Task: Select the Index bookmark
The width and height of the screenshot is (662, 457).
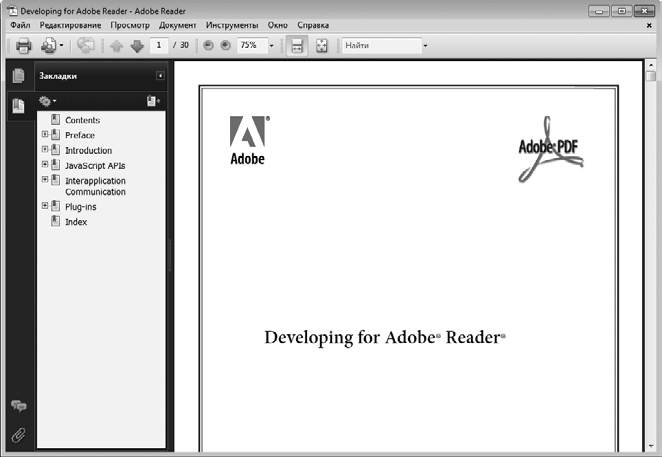Action: pos(76,222)
